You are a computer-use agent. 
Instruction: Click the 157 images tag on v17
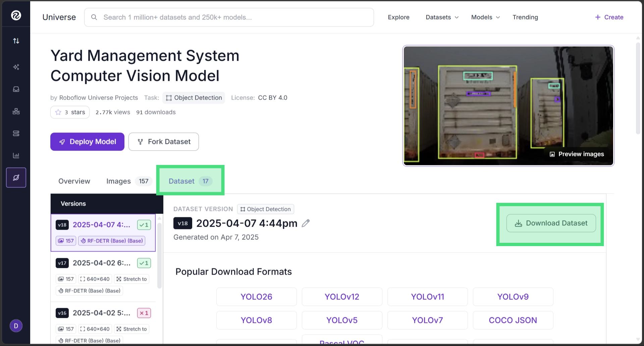66,279
